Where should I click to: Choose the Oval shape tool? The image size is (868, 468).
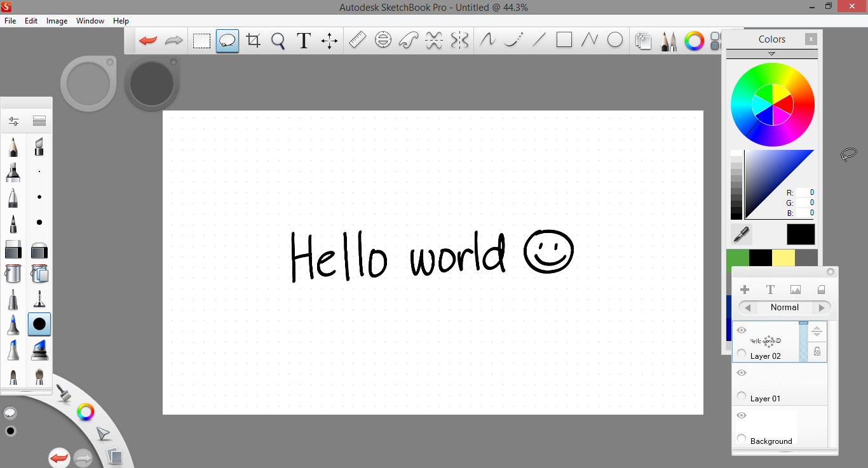pyautogui.click(x=614, y=41)
